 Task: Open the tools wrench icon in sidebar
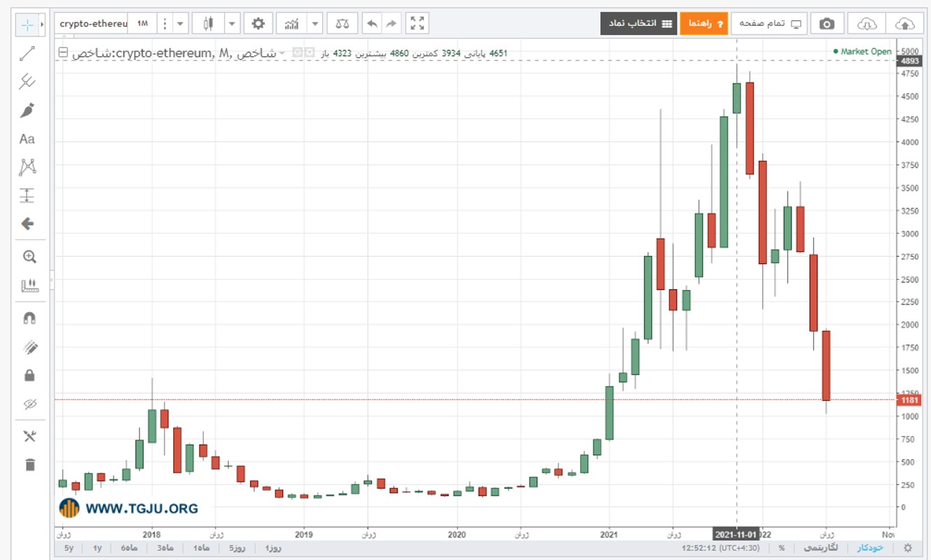click(x=29, y=436)
